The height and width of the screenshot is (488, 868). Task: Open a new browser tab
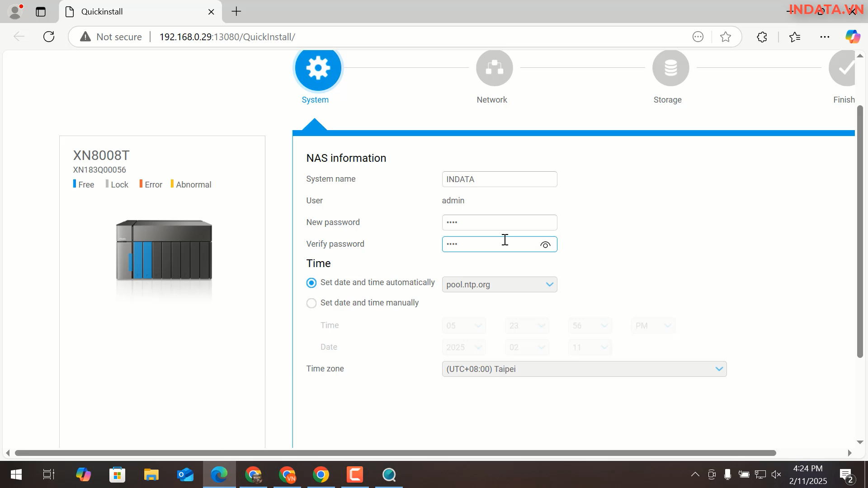236,12
